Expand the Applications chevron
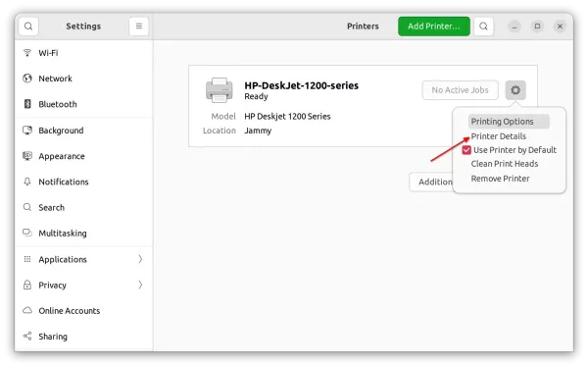Screen dimensions: 588x368 click(140, 259)
